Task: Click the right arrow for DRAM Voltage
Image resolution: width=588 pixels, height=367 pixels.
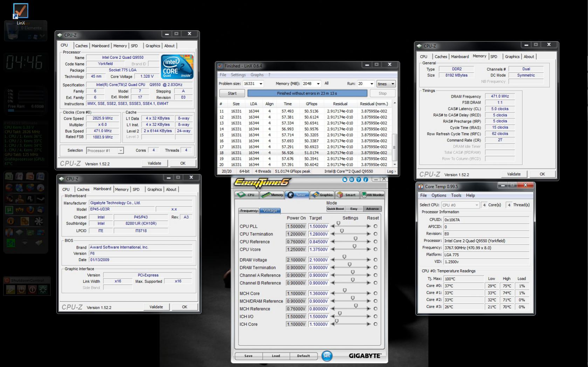Action: [368, 260]
